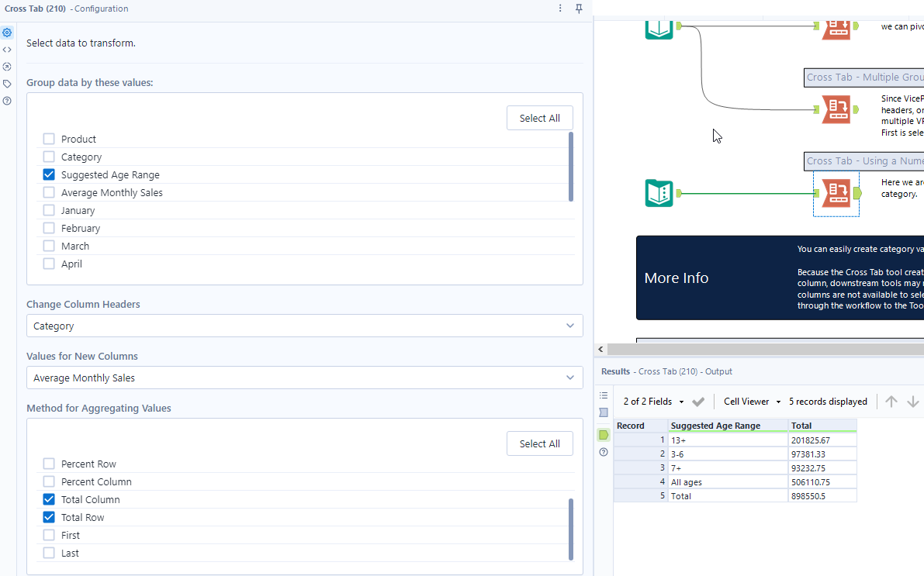Select the Cross Tab tool on the canvas

click(836, 193)
